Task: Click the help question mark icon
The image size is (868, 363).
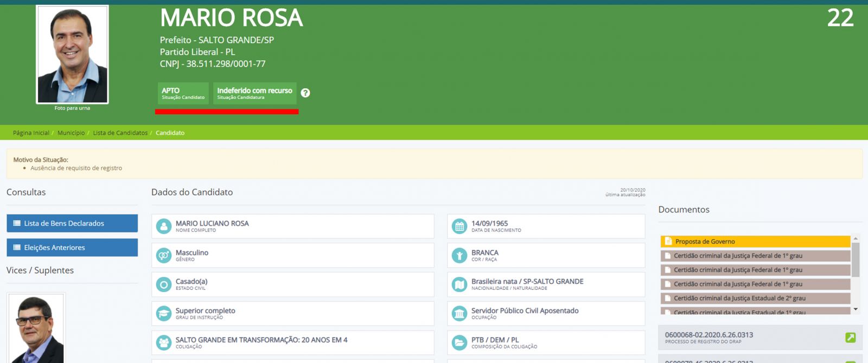Action: point(305,93)
